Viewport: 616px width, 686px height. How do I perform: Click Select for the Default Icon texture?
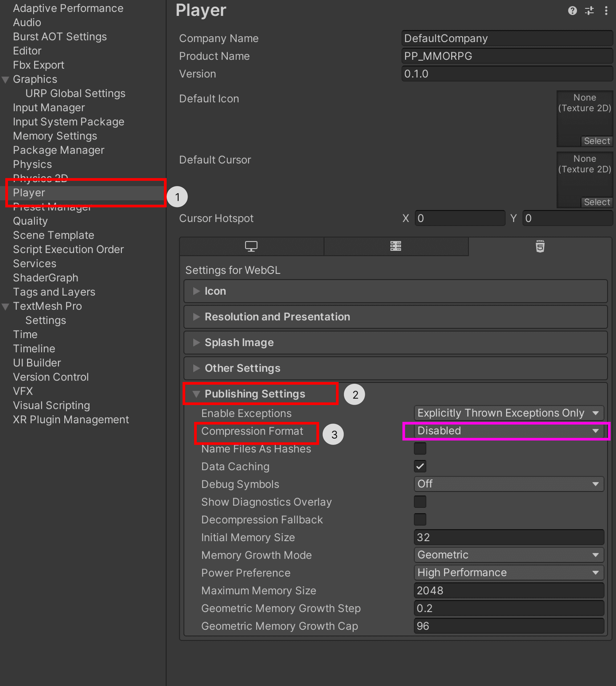597,141
